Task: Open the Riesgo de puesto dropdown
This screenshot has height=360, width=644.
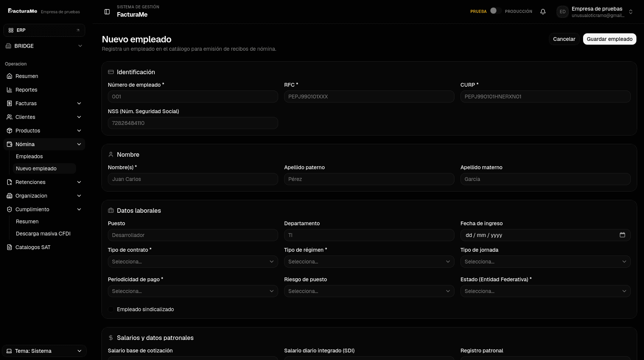Action: [x=369, y=291]
